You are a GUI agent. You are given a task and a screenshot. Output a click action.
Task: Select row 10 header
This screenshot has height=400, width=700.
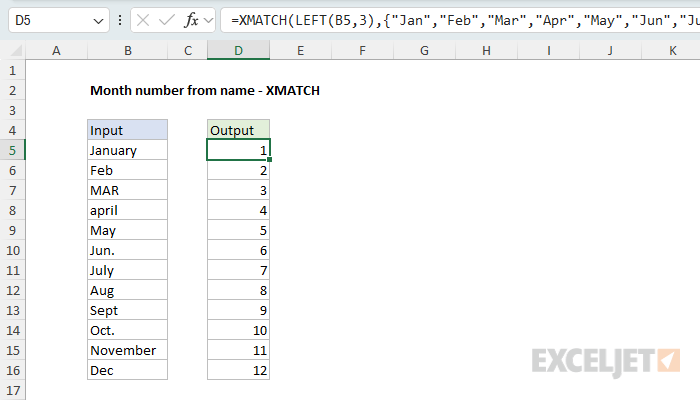12,250
